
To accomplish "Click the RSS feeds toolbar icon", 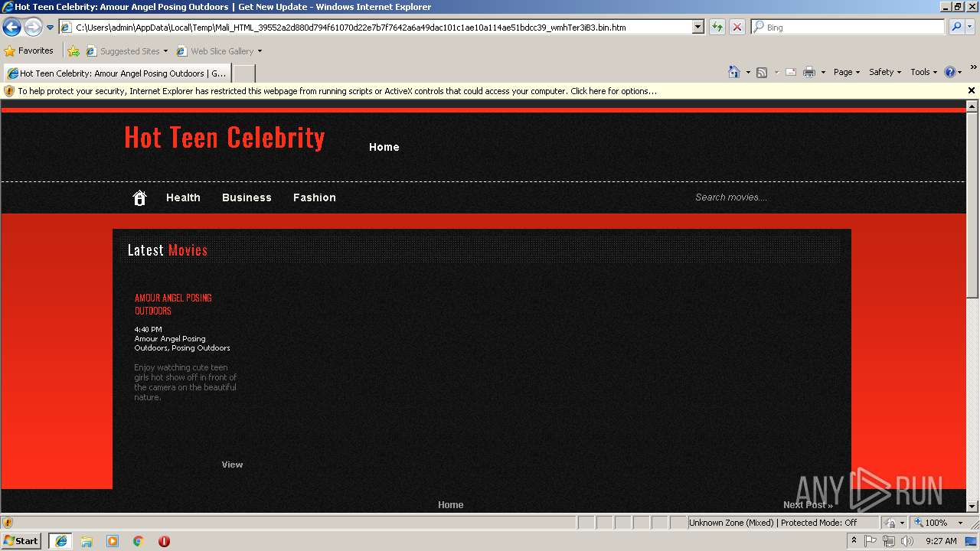I will click(762, 73).
